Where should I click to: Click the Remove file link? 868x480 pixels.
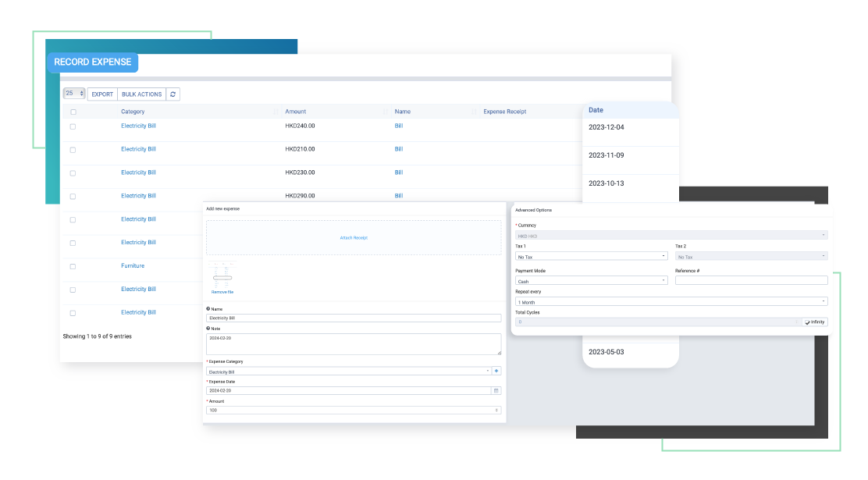click(222, 292)
